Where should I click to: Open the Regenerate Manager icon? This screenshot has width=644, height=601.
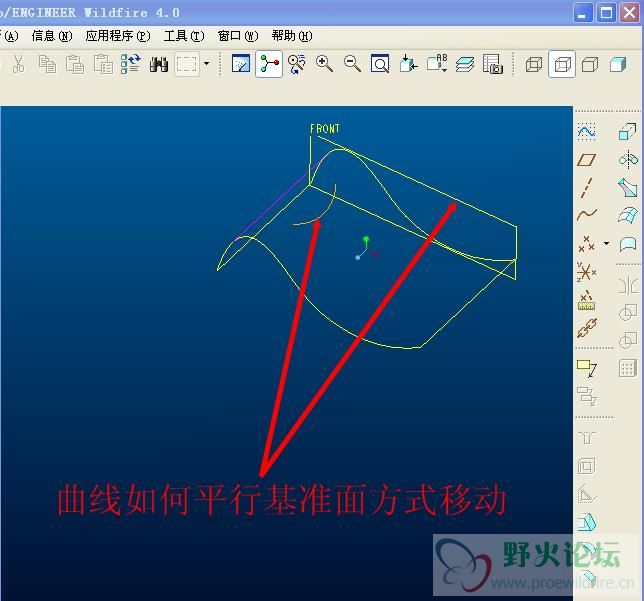pyautogui.click(x=131, y=64)
